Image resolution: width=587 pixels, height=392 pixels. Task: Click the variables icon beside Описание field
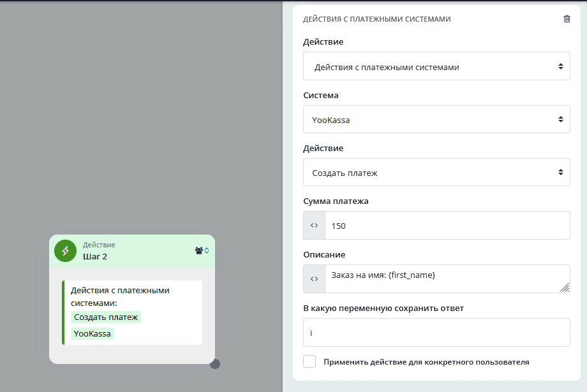click(314, 279)
